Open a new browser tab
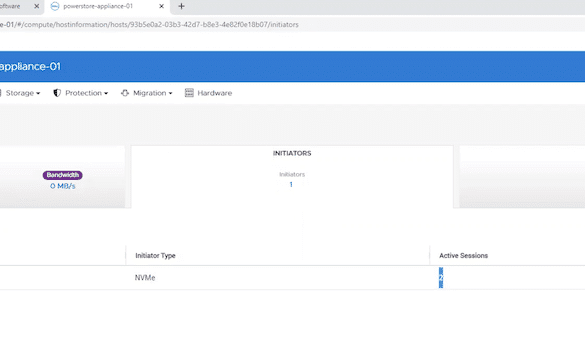 click(x=181, y=6)
